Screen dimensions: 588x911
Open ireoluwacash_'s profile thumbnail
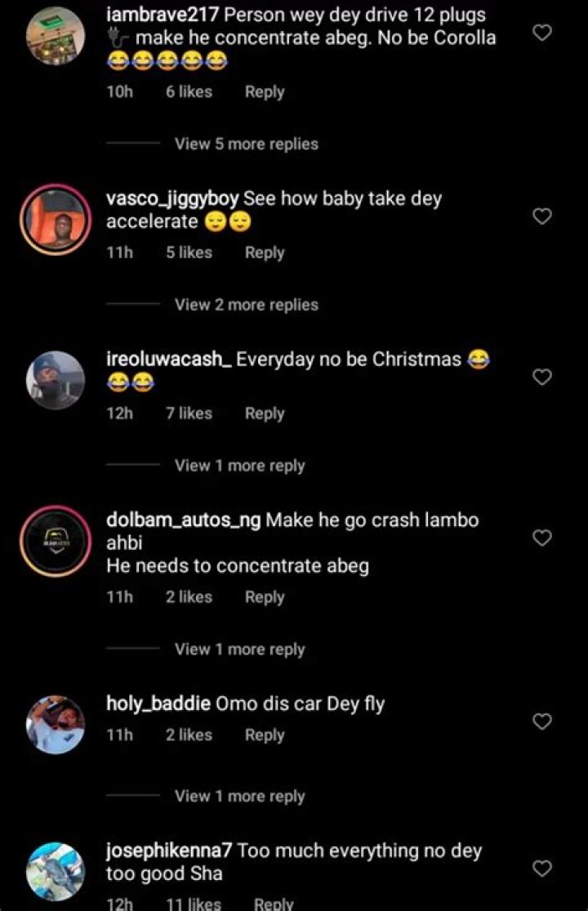pos(55,377)
